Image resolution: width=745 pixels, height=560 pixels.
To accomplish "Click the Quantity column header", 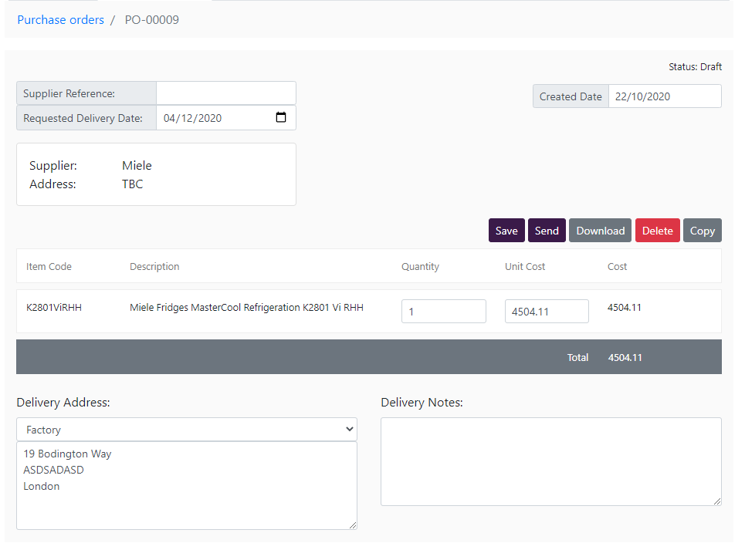I will pyautogui.click(x=420, y=267).
